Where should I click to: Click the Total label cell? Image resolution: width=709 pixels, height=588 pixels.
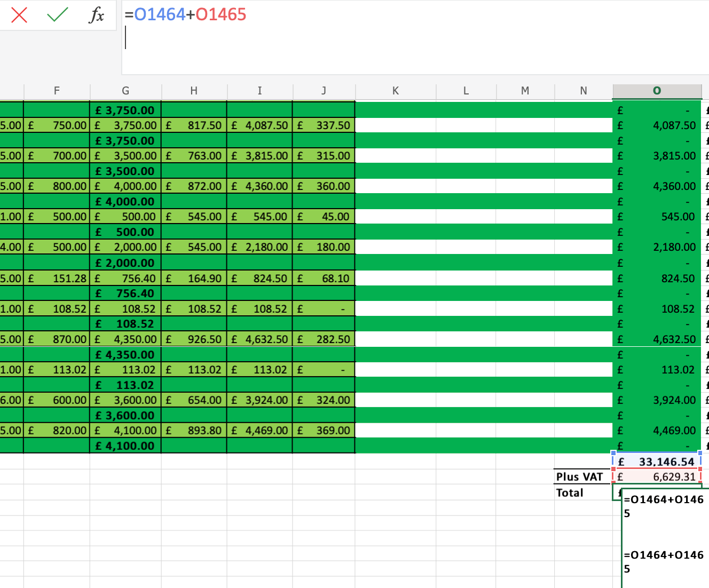[569, 492]
